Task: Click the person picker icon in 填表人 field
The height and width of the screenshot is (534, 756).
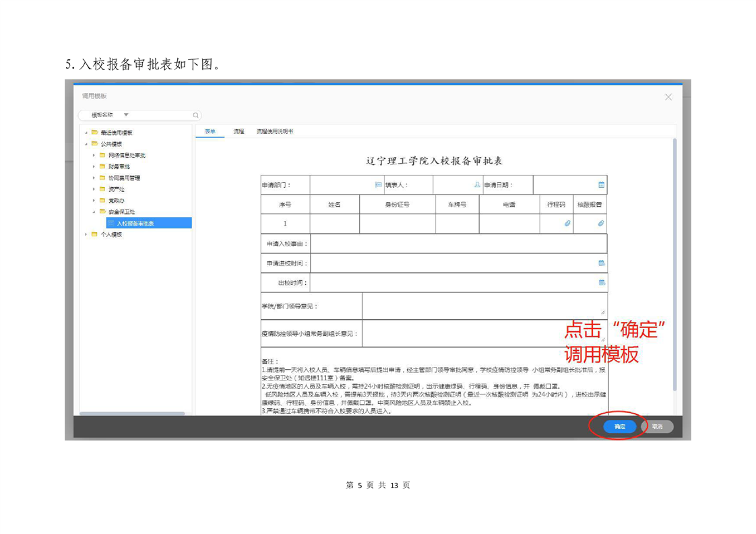Action: tap(477, 185)
